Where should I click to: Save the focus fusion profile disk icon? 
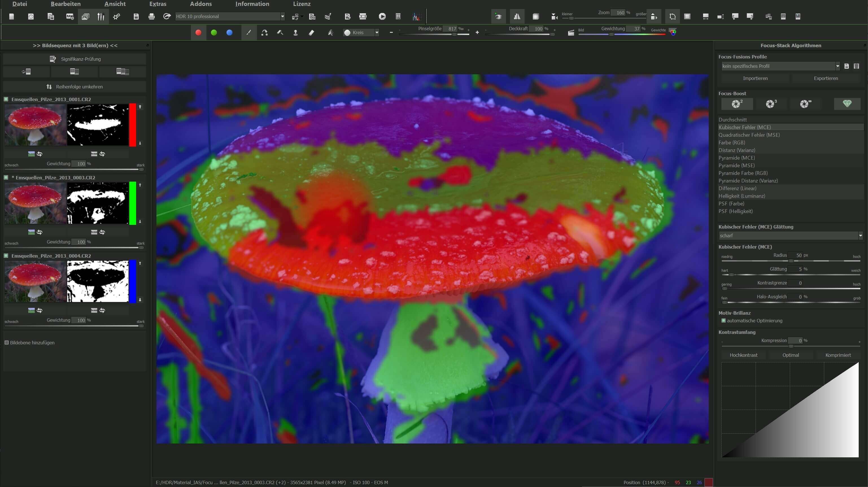[847, 66]
